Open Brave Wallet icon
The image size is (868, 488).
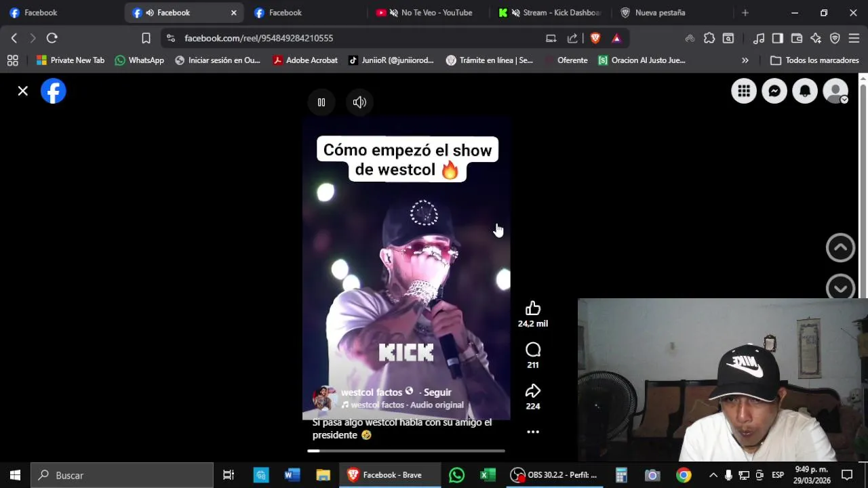point(797,39)
